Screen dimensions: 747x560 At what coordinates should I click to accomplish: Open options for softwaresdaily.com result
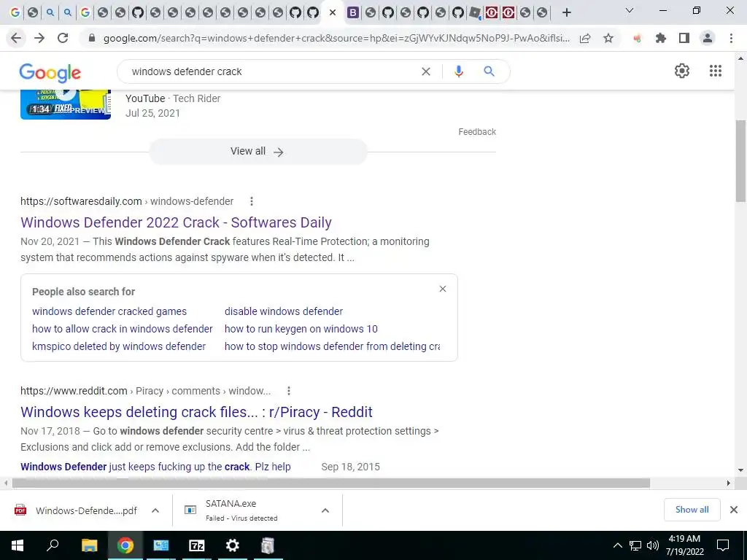click(x=252, y=201)
